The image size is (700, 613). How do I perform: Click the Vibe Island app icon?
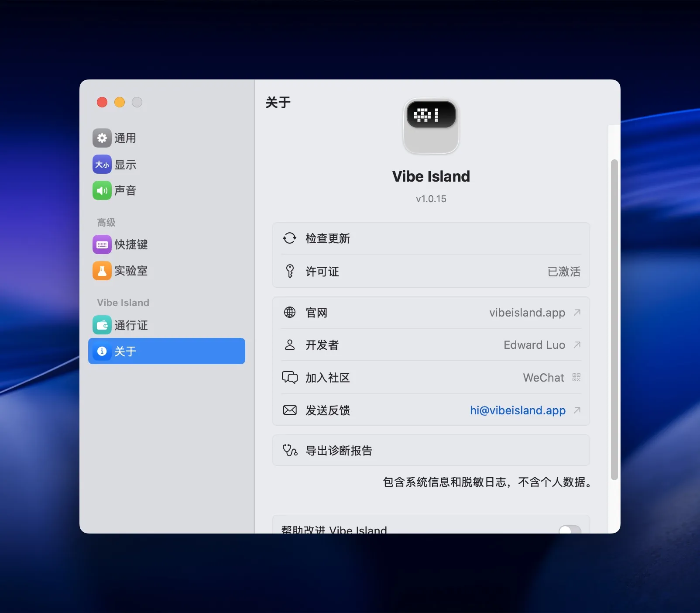click(x=431, y=126)
